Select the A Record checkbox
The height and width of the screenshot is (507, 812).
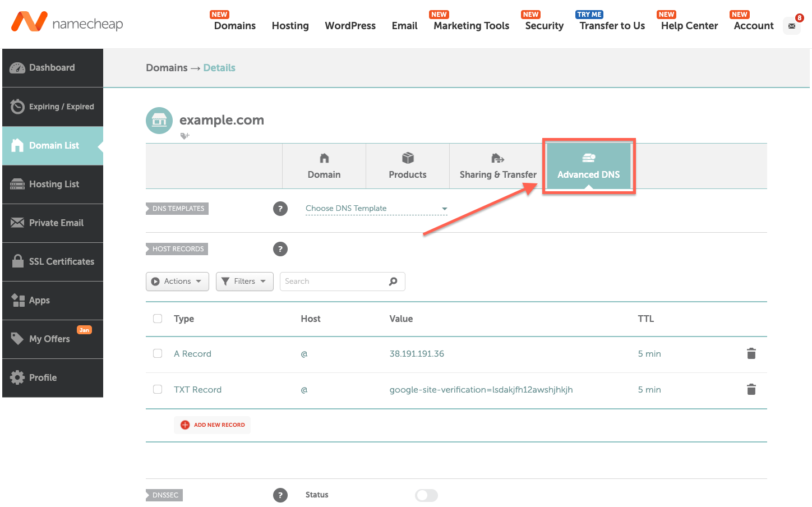point(157,353)
